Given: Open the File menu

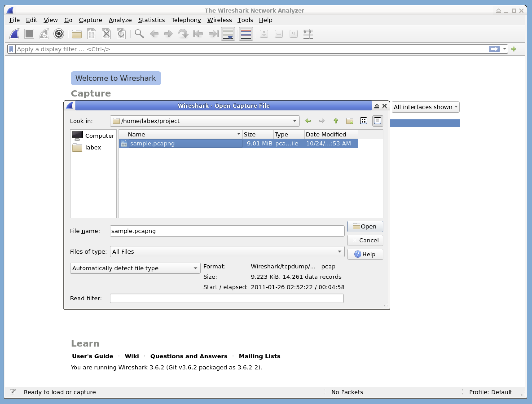Looking at the screenshot, I should [x=14, y=20].
